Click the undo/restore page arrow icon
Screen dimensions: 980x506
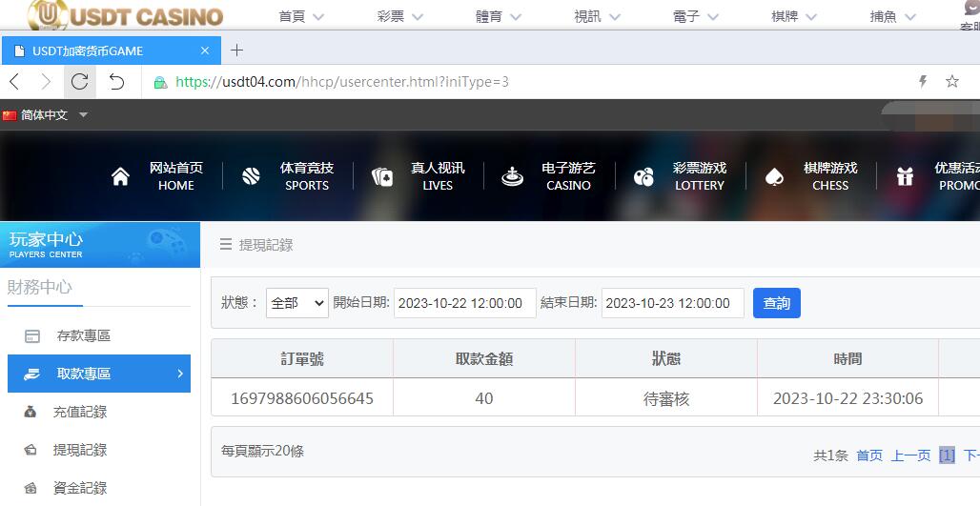tap(116, 82)
